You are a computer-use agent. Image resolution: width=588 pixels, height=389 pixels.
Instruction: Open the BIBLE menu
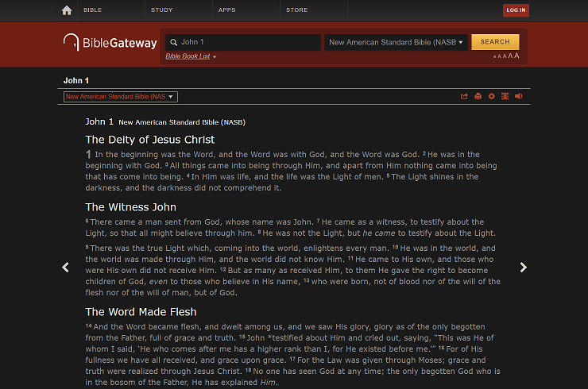[93, 10]
